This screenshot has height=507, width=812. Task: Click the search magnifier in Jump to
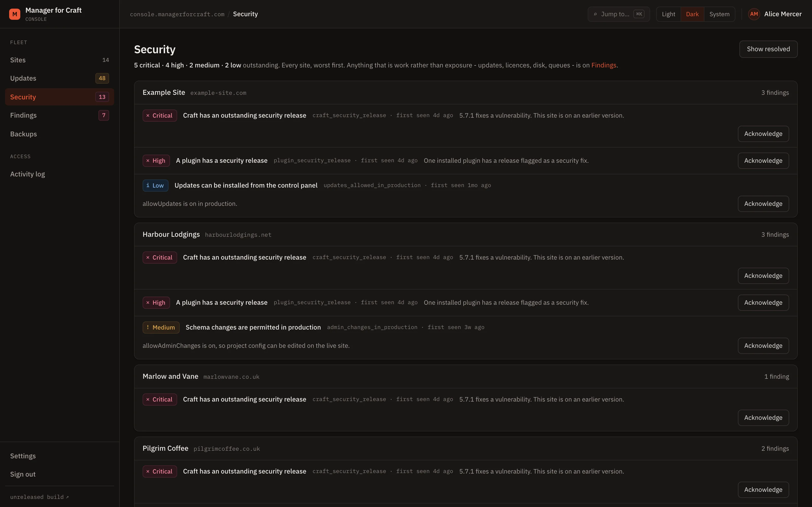click(x=595, y=14)
